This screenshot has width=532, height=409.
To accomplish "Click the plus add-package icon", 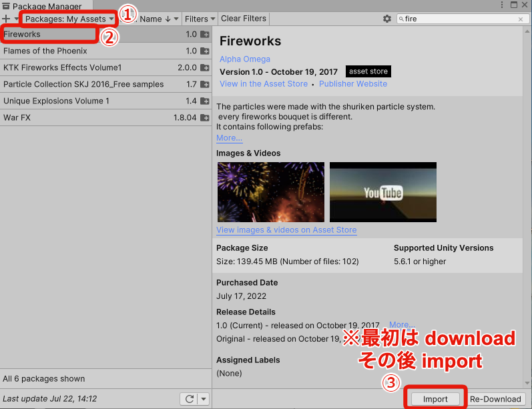I will click(x=6, y=19).
